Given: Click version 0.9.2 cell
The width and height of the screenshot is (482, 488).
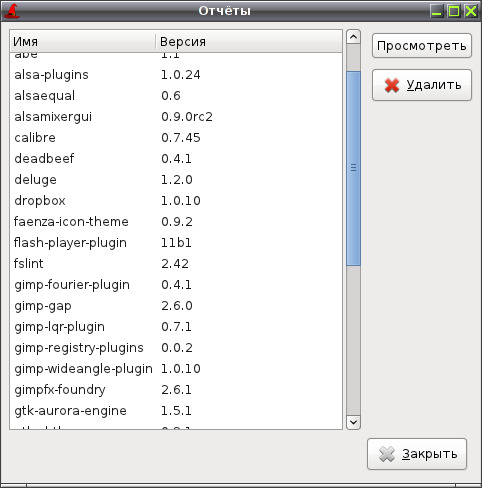Looking at the screenshot, I should (177, 222).
